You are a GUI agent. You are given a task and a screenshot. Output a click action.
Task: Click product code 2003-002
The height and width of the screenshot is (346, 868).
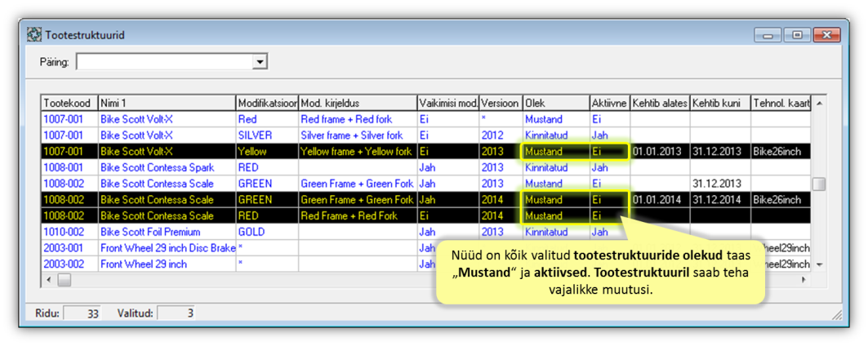63,264
